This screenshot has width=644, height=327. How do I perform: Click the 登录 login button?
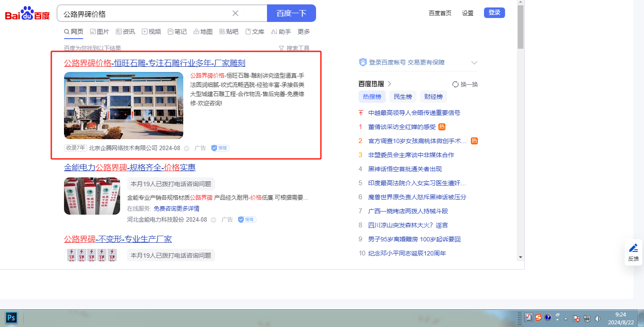coord(495,13)
